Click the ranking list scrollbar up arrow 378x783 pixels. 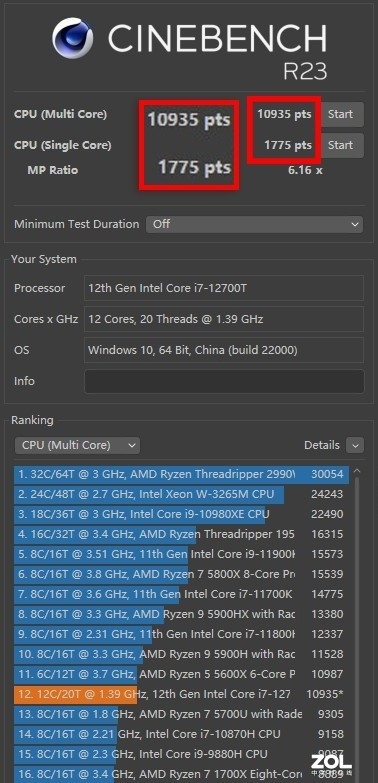pos(357,471)
